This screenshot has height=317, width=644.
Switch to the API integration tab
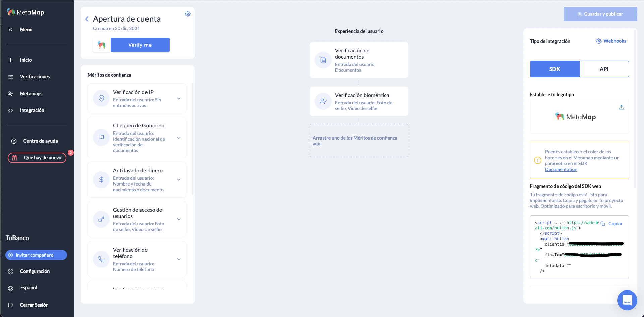tap(604, 69)
